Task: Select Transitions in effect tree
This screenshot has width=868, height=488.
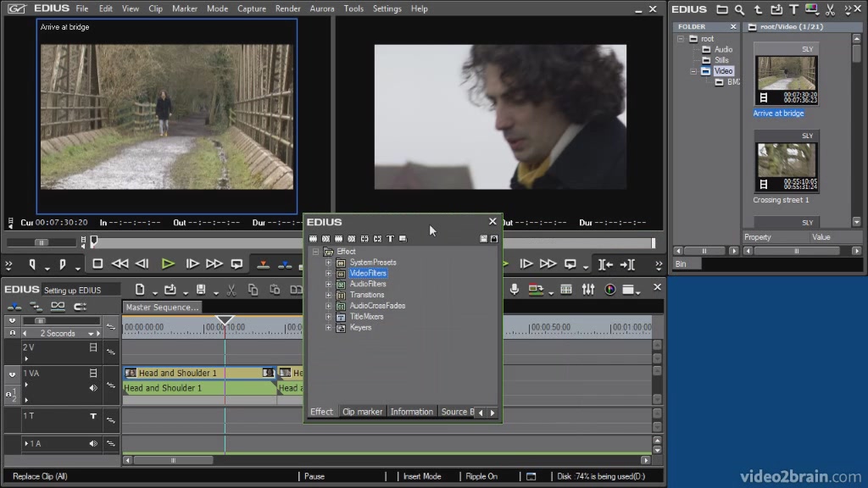Action: 366,295
